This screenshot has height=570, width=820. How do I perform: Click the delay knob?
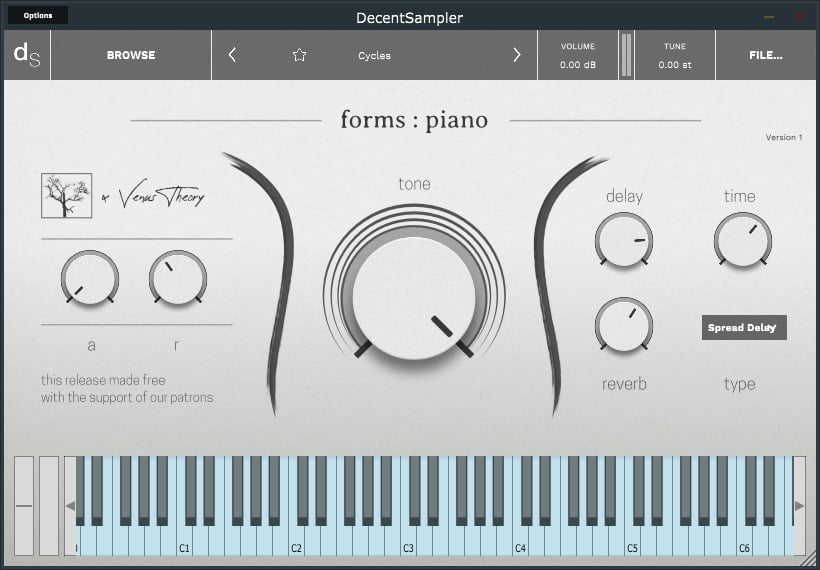pos(624,240)
